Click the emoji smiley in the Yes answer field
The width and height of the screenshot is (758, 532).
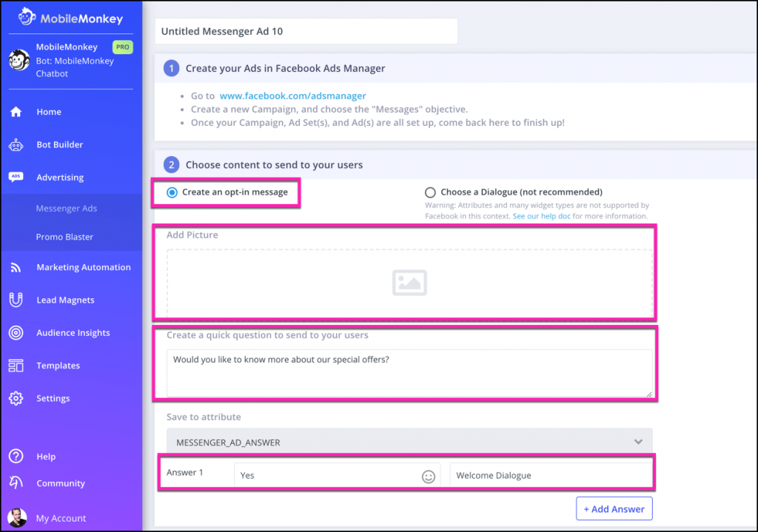429,476
